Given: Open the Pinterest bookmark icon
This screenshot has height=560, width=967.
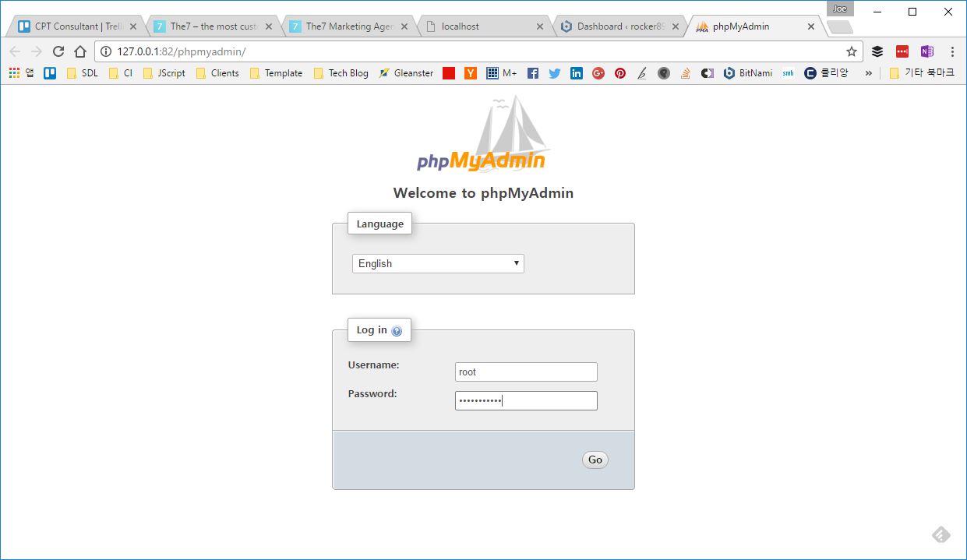Looking at the screenshot, I should pos(620,73).
